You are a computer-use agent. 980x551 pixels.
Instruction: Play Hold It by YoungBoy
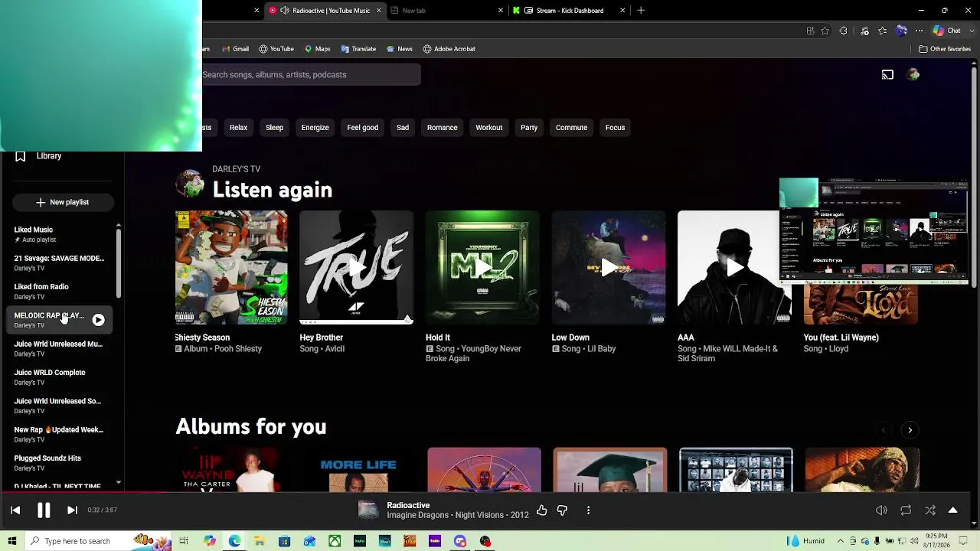[482, 268]
